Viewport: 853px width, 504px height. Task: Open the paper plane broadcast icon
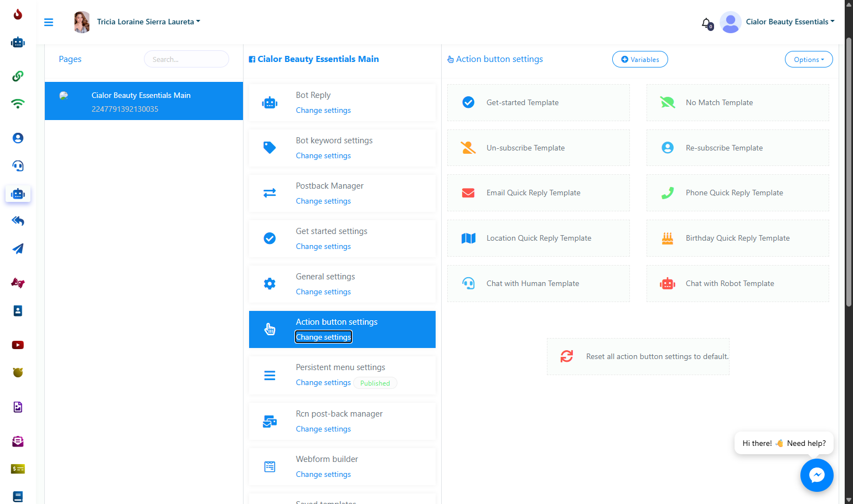18,248
